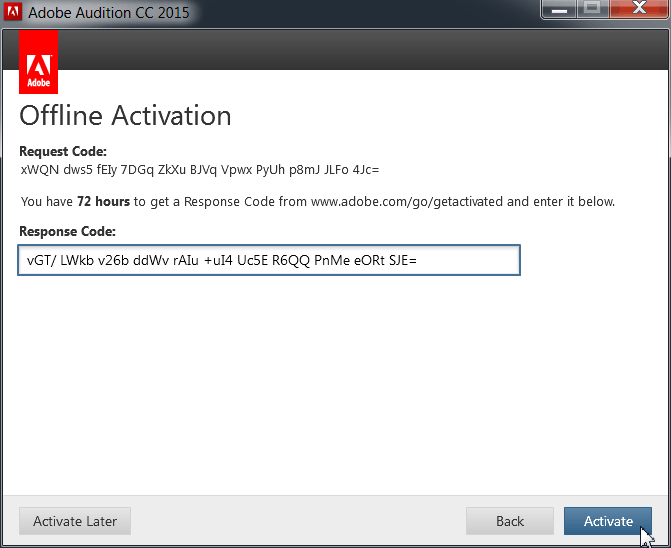Click the request code text 'xWQN dws5 fEIy...'
The height and width of the screenshot is (548, 671).
pyautogui.click(x=200, y=170)
